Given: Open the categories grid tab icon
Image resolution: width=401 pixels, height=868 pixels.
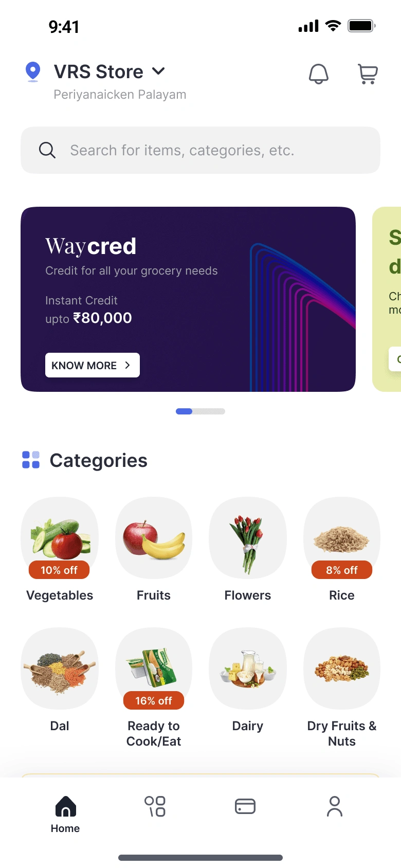Looking at the screenshot, I should point(155,806).
